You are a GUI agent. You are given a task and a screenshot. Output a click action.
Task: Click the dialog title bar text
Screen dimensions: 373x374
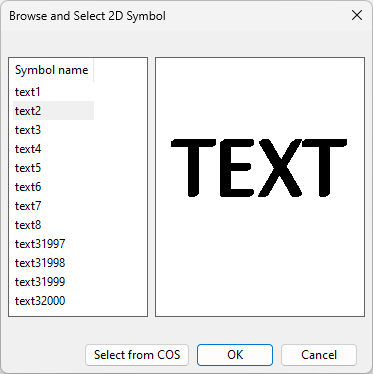(x=87, y=16)
